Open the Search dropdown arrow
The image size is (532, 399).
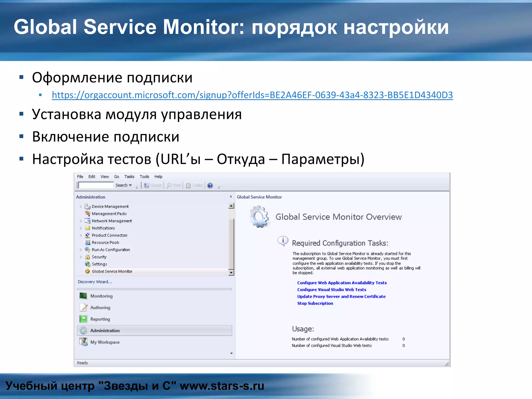coord(130,185)
